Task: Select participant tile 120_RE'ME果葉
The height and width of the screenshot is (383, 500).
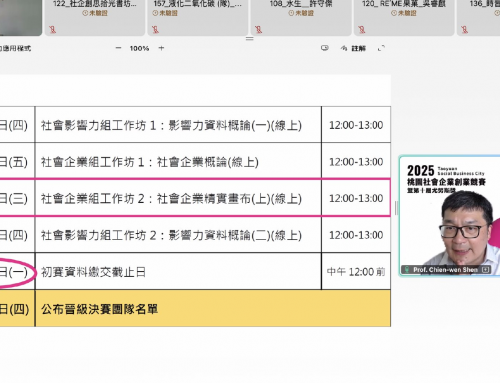Action: [x=404, y=17]
